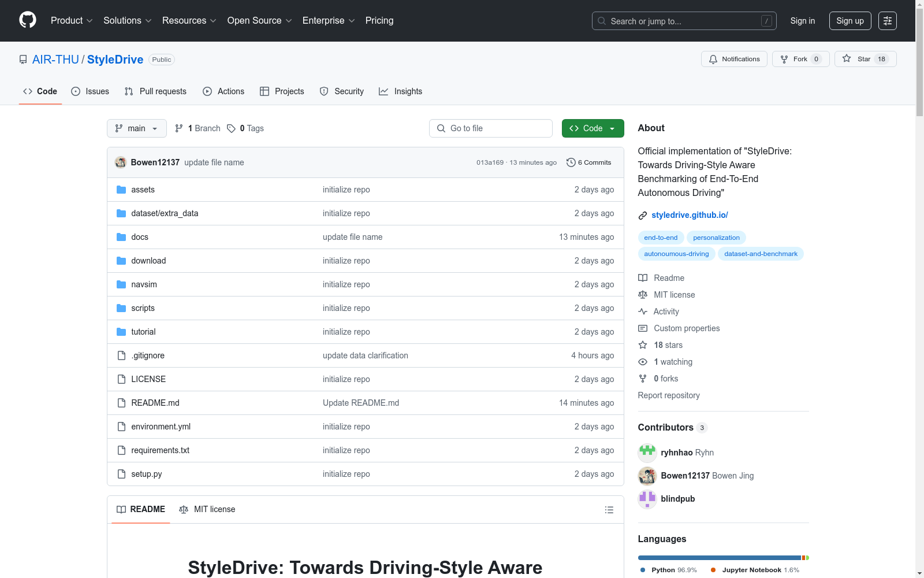Click the GitHub logo icon

pyautogui.click(x=28, y=20)
